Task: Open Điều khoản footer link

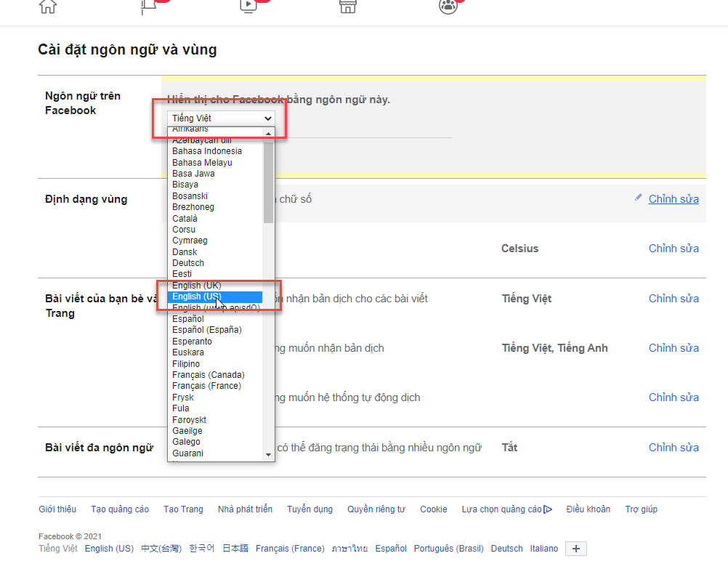Action: (x=589, y=509)
